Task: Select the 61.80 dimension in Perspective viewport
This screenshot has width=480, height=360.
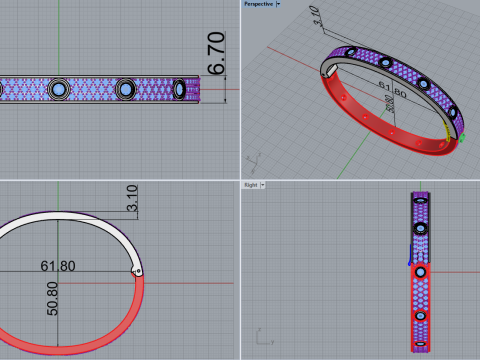Action: [393, 90]
